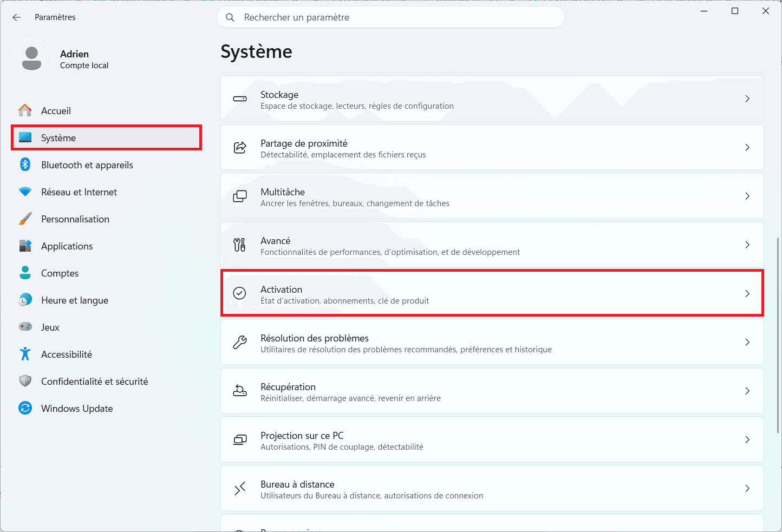Click the Personnalisation paintbrush icon
The image size is (782, 532).
(x=25, y=219)
